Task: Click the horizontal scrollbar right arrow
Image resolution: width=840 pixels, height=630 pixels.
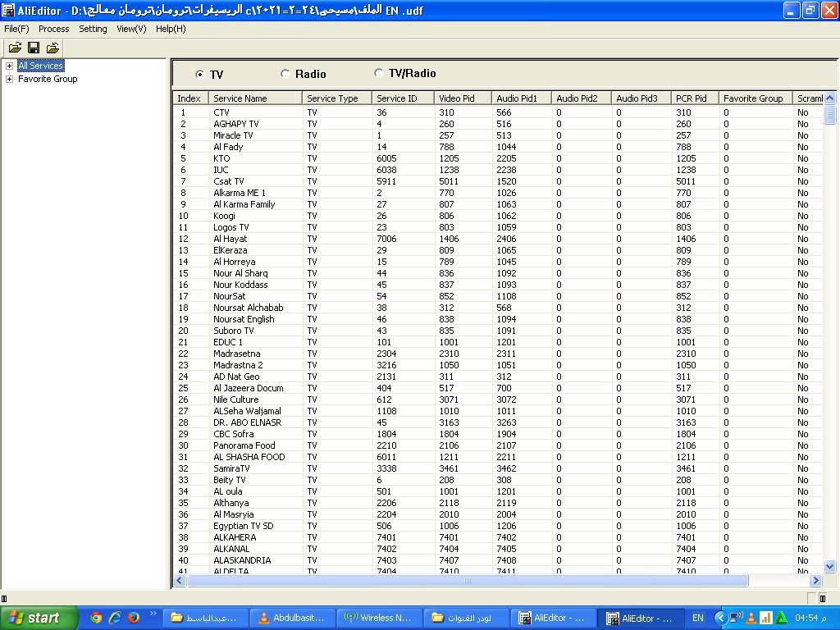Action: click(816, 581)
